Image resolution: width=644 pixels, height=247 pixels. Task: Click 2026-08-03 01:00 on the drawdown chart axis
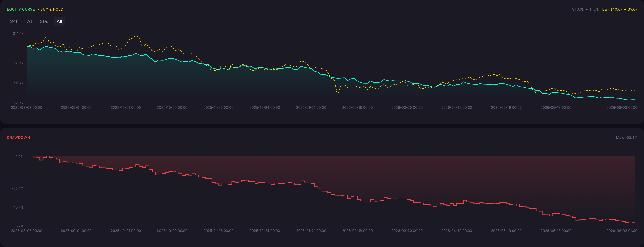pyautogui.click(x=622, y=231)
